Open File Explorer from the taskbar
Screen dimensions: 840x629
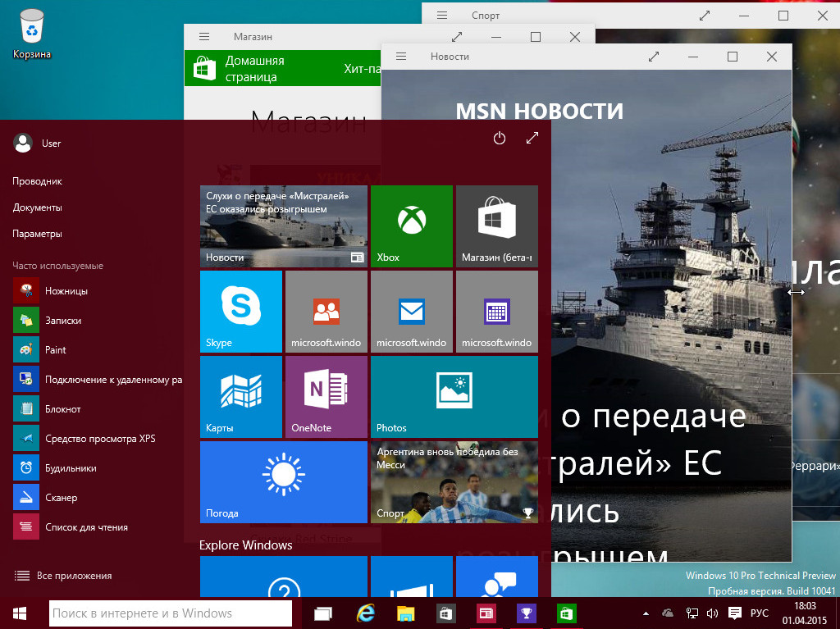click(x=405, y=613)
